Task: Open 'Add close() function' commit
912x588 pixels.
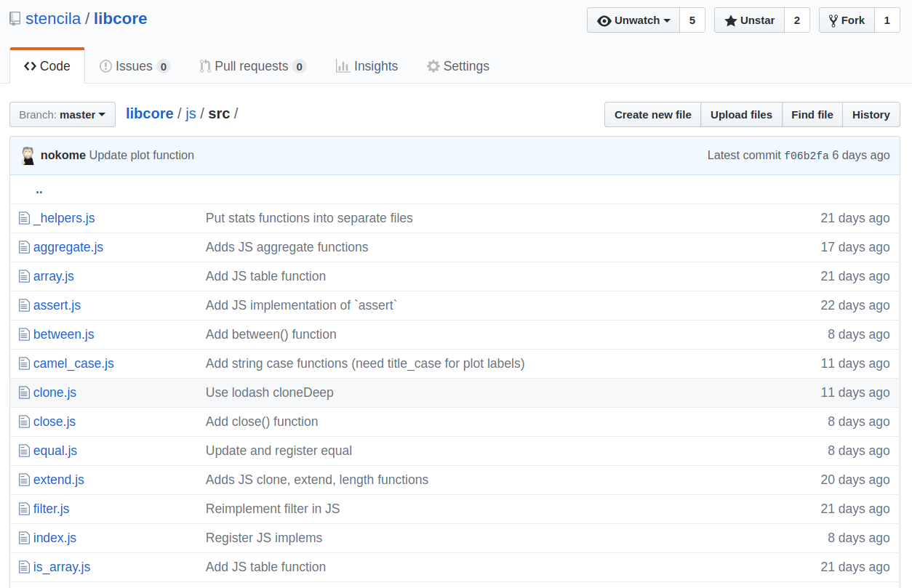Action: coord(262,422)
